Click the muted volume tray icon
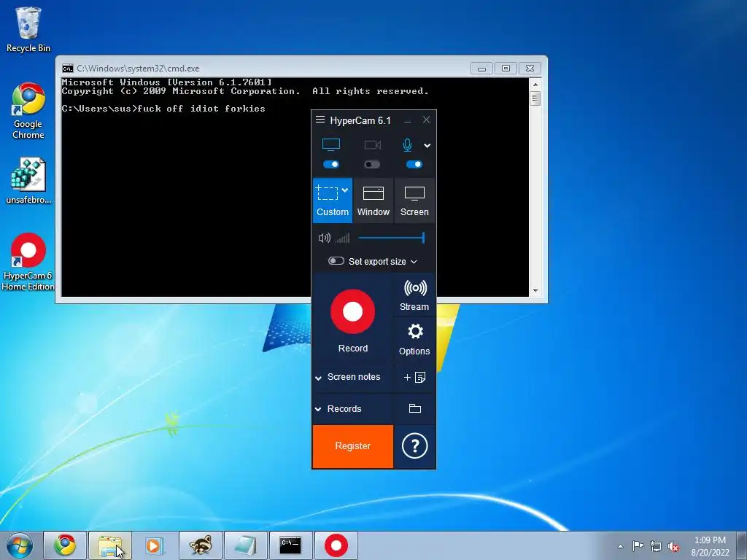Viewport: 747px width, 560px height. [x=673, y=547]
